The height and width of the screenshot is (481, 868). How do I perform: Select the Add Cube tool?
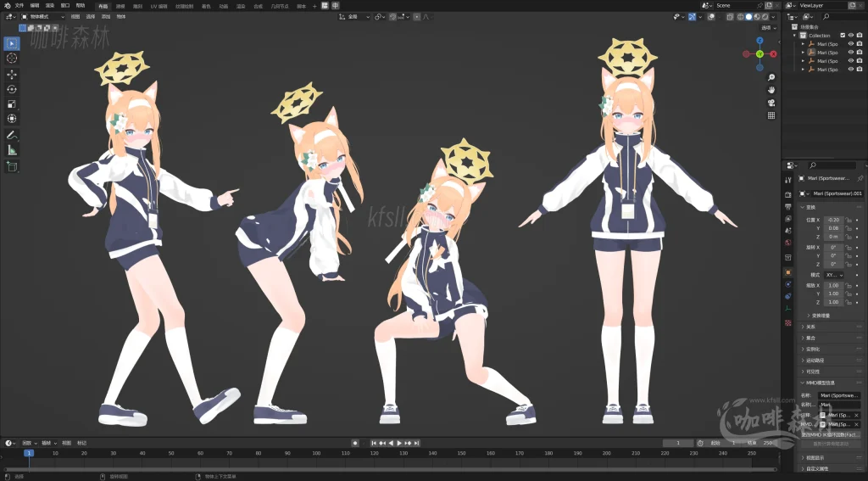click(x=12, y=166)
